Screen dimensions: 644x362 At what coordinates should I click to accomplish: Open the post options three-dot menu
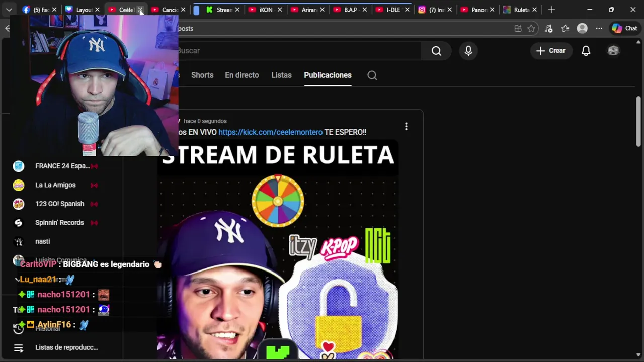(406, 127)
